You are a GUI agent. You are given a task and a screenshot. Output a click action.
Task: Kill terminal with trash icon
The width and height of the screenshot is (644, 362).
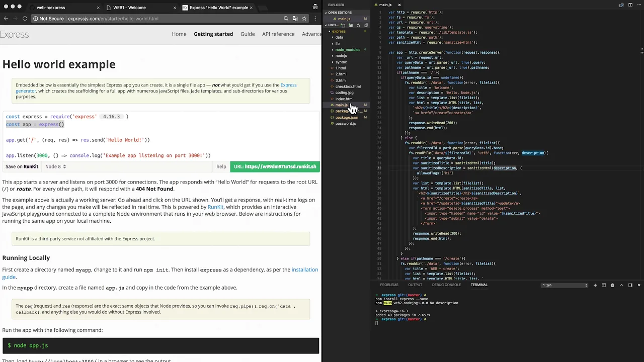612,285
